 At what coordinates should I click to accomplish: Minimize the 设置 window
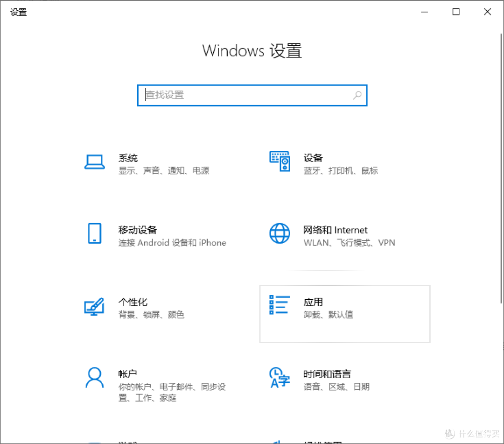coord(425,12)
